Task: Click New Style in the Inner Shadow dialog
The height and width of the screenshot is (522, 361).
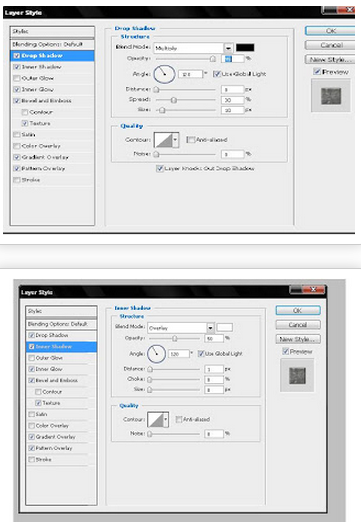Action: pos(298,339)
